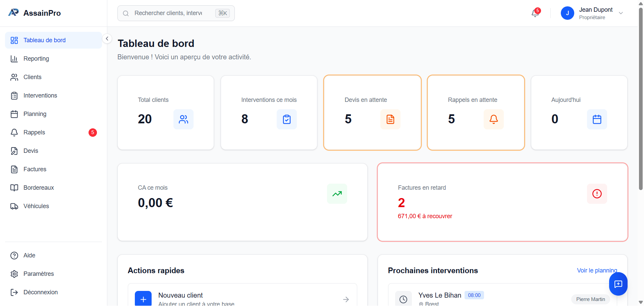
Task: Open Interventions via its sidebar icon
Action: click(x=14, y=96)
